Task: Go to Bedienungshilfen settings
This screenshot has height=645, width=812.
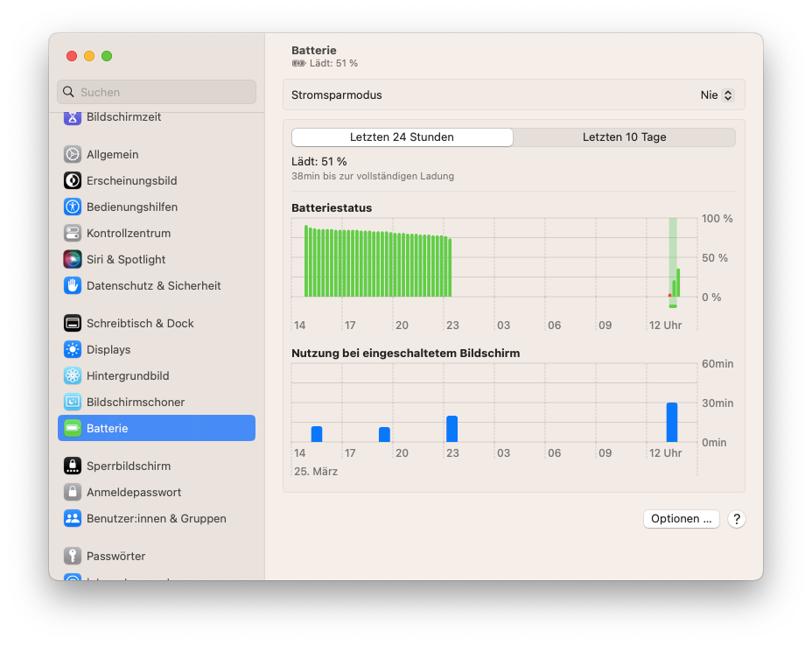Action: (x=157, y=207)
